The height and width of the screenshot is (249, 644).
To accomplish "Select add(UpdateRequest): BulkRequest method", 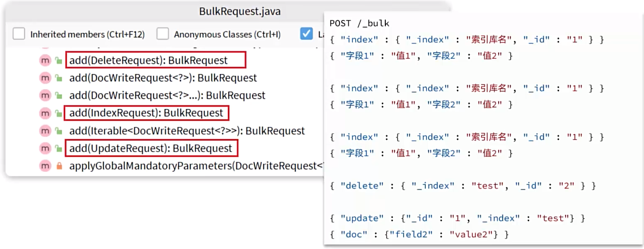I will (150, 148).
